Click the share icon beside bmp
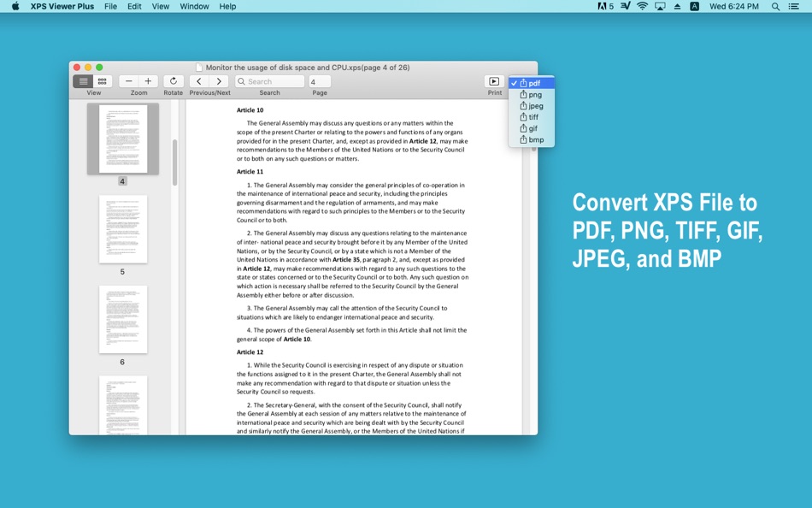Viewport: 812px width, 508px height. point(523,139)
